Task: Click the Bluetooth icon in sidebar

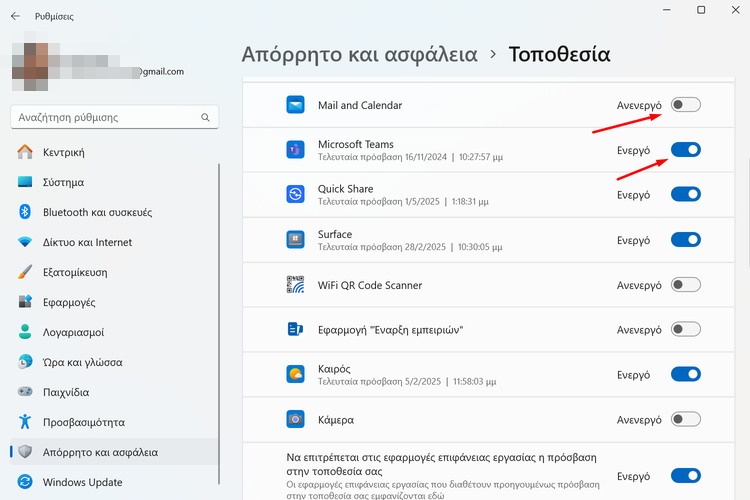Action: point(25,212)
